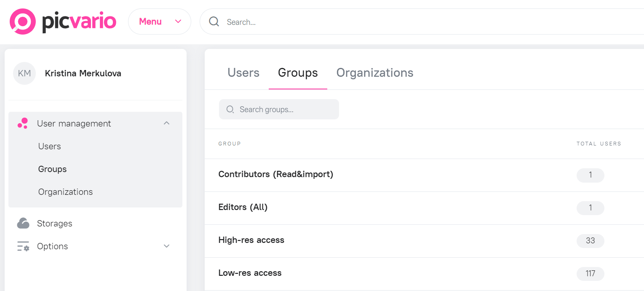Open Storages via its cloud icon

(x=23, y=223)
